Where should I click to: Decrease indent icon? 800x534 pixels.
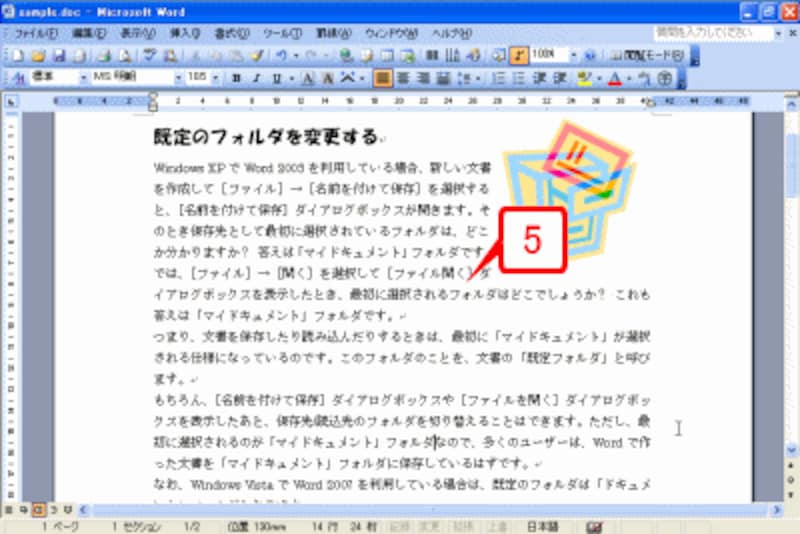point(540,78)
